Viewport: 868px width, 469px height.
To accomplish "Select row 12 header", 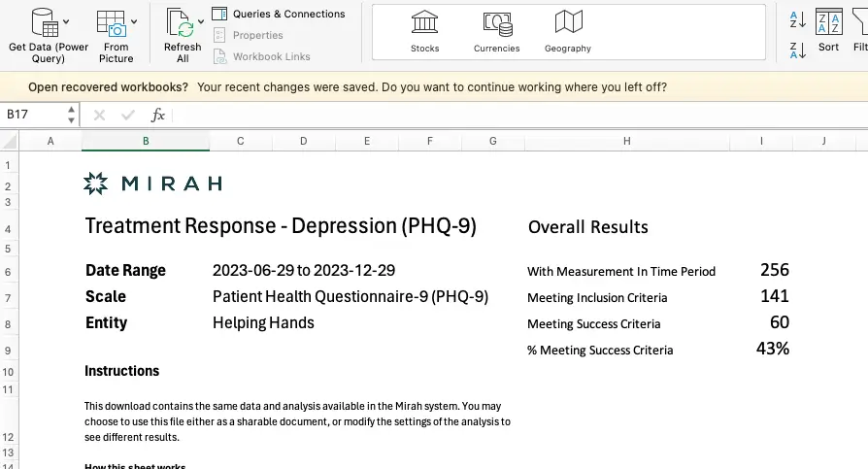I will click(x=9, y=421).
